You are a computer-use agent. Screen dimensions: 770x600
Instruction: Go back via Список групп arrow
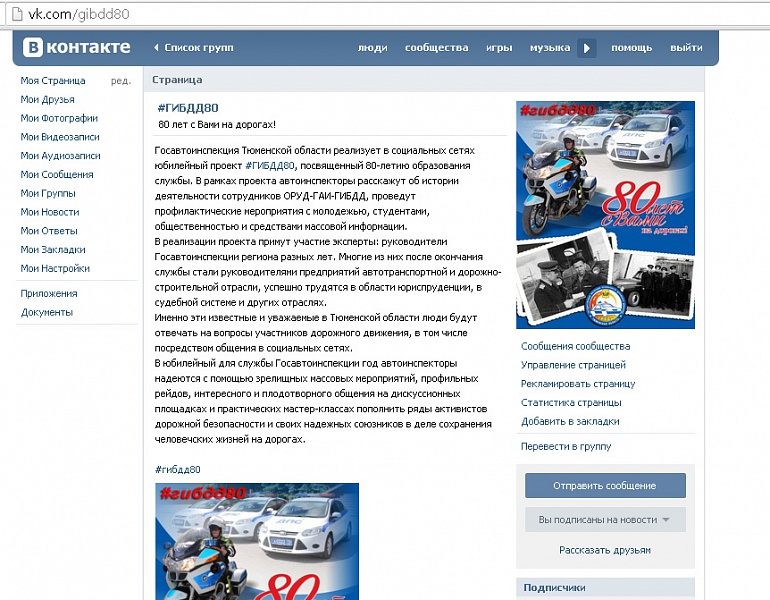coord(193,48)
